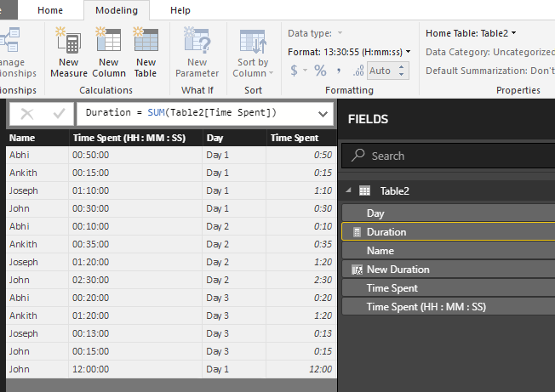Click the 0:35 time spent cell

click(x=301, y=244)
